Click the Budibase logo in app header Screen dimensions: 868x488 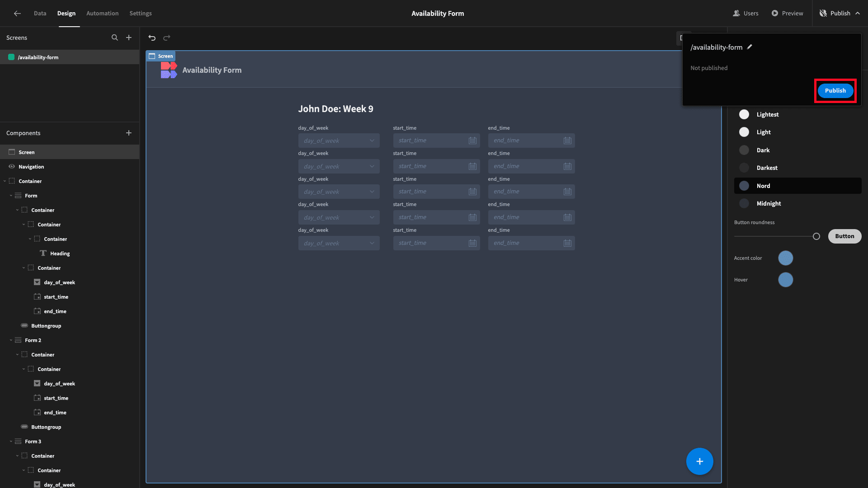click(x=169, y=70)
